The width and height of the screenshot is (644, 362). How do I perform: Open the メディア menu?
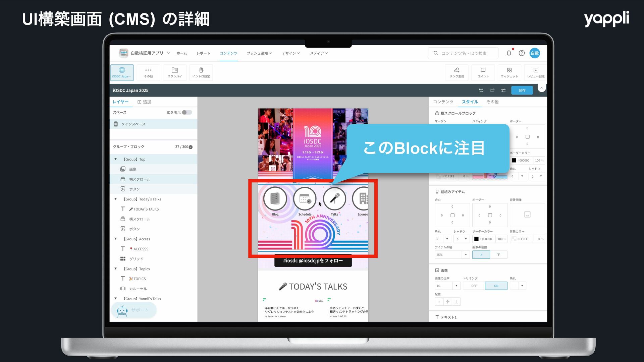coord(319,53)
